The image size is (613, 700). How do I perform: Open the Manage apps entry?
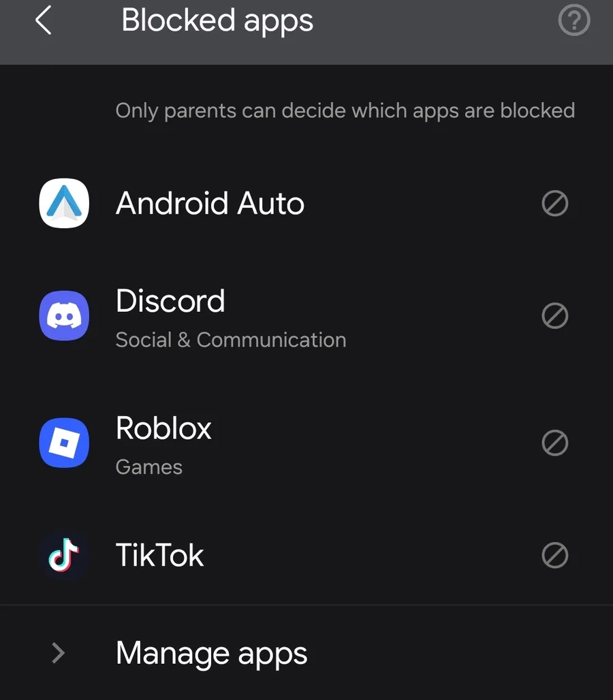click(x=211, y=653)
